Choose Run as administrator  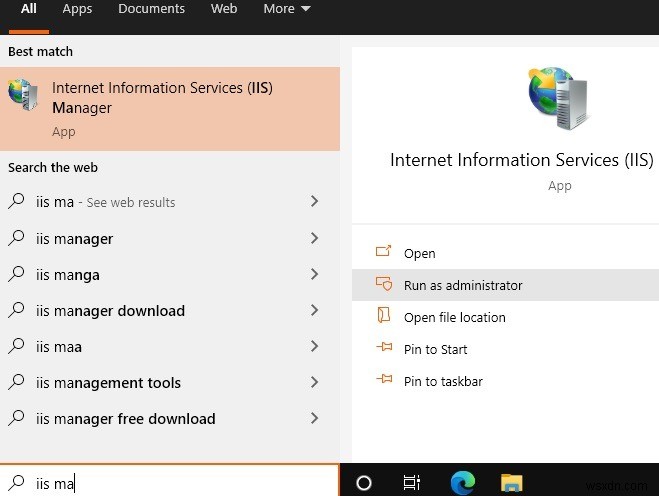505,285
